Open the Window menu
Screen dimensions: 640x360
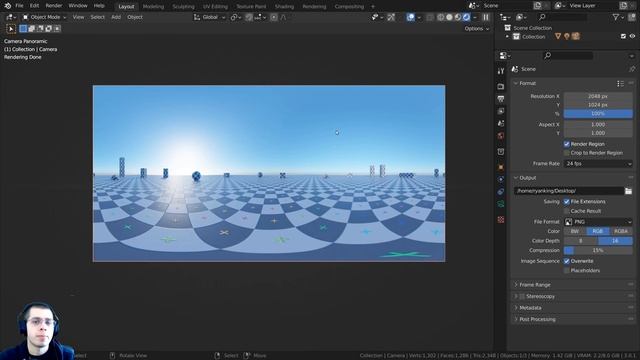coord(78,6)
